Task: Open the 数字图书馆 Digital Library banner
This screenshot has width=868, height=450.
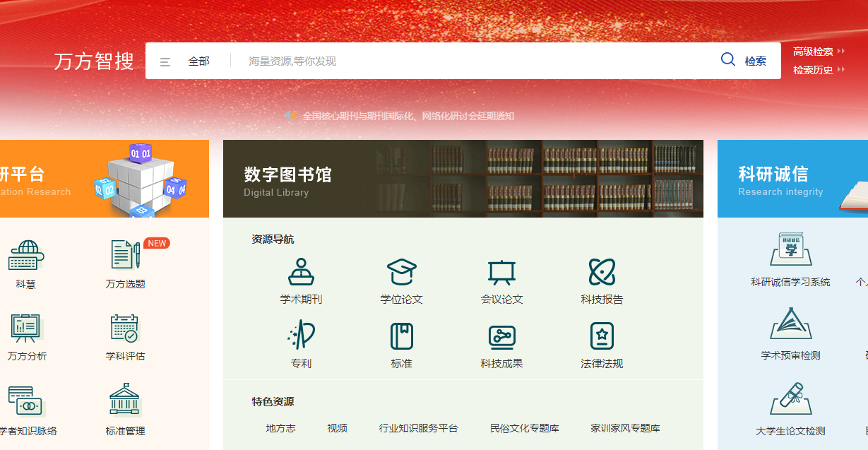Action: pyautogui.click(x=463, y=179)
